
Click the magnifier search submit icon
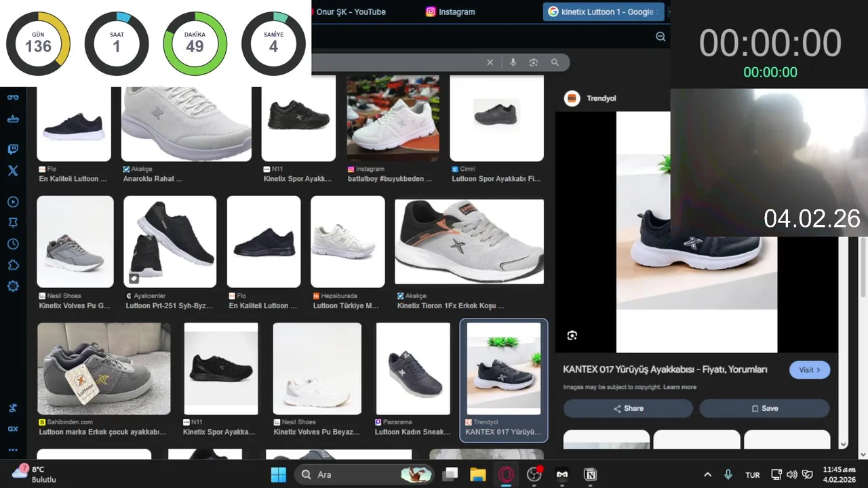coord(555,62)
